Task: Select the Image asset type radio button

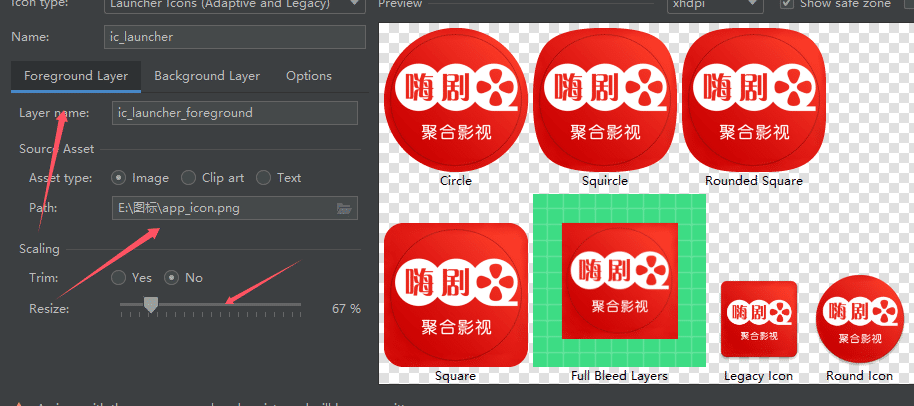Action: [x=119, y=178]
